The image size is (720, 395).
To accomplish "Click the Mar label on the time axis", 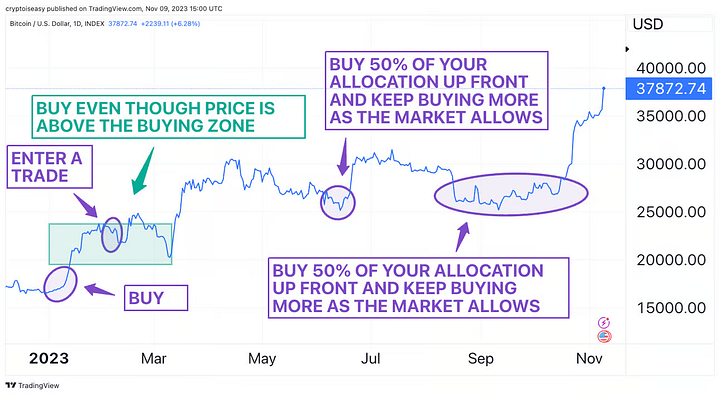I will click(x=153, y=358).
